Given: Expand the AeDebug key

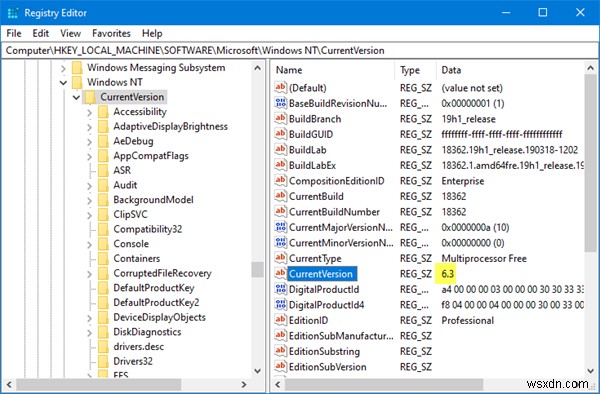Looking at the screenshot, I should coord(90,142).
